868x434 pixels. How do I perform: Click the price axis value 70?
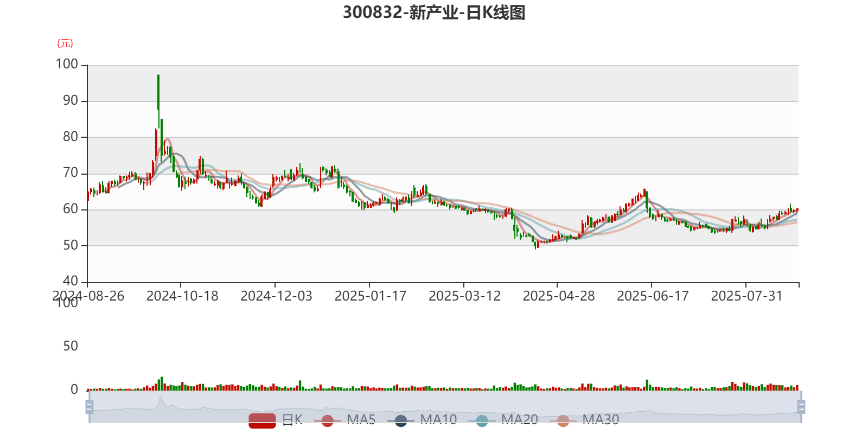point(71,173)
